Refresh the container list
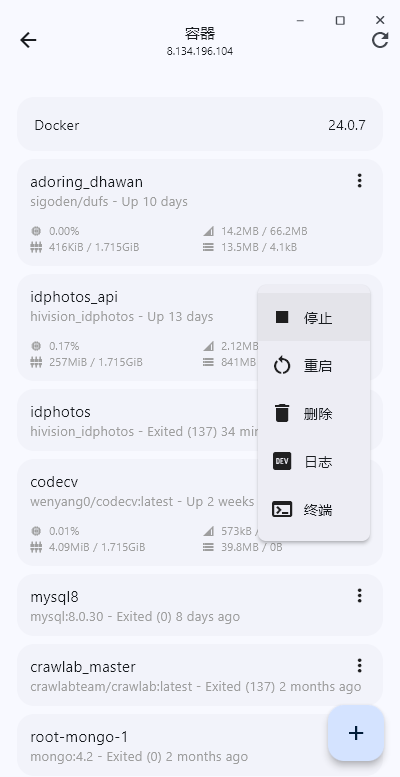This screenshot has width=400, height=777. [x=380, y=40]
